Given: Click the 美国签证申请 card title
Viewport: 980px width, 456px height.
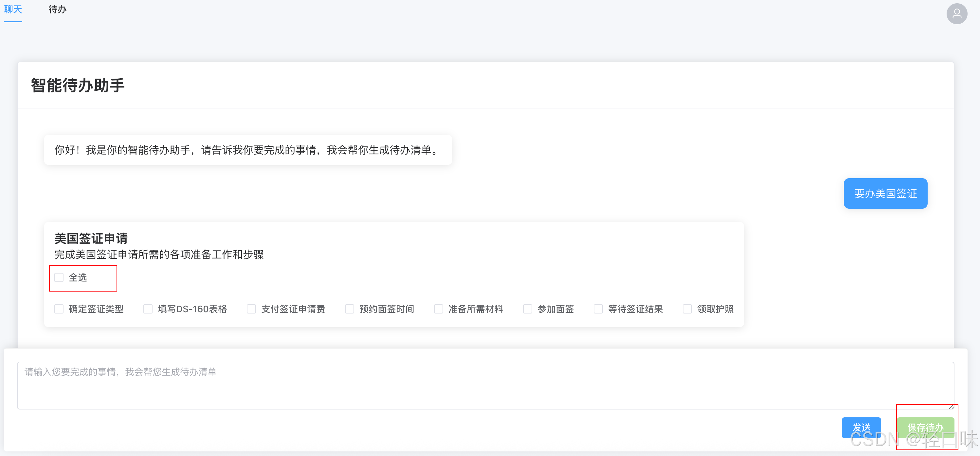Looking at the screenshot, I should click(x=91, y=238).
